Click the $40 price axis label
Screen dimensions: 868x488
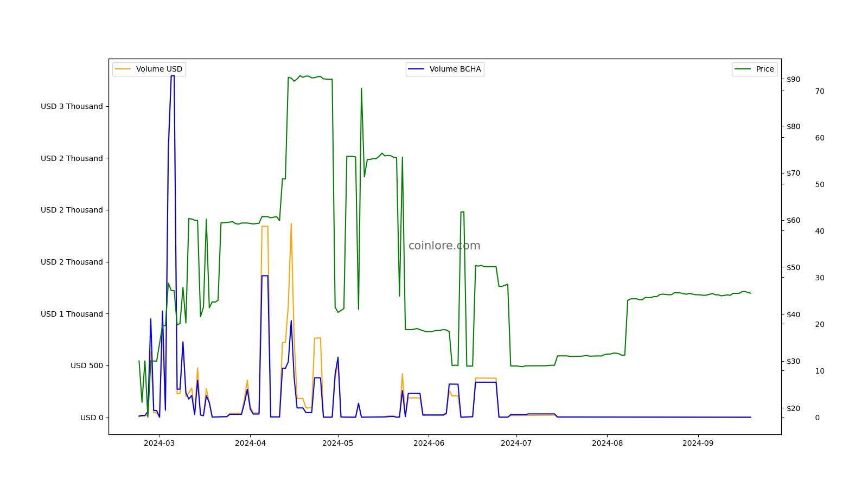793,314
